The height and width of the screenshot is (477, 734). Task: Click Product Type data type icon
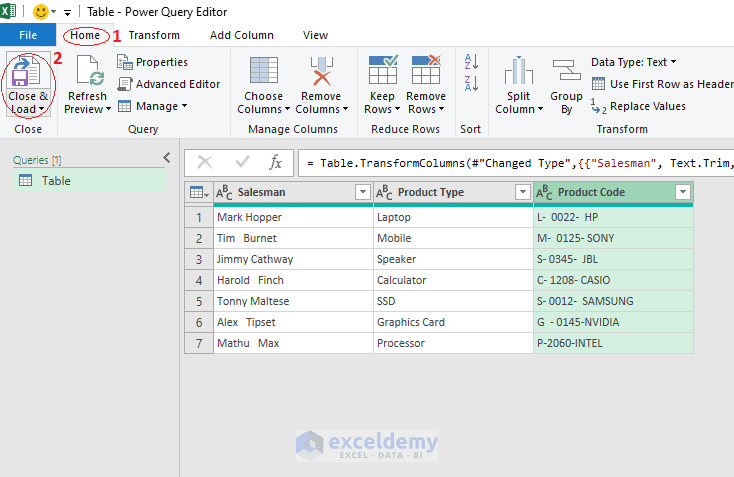coord(384,192)
